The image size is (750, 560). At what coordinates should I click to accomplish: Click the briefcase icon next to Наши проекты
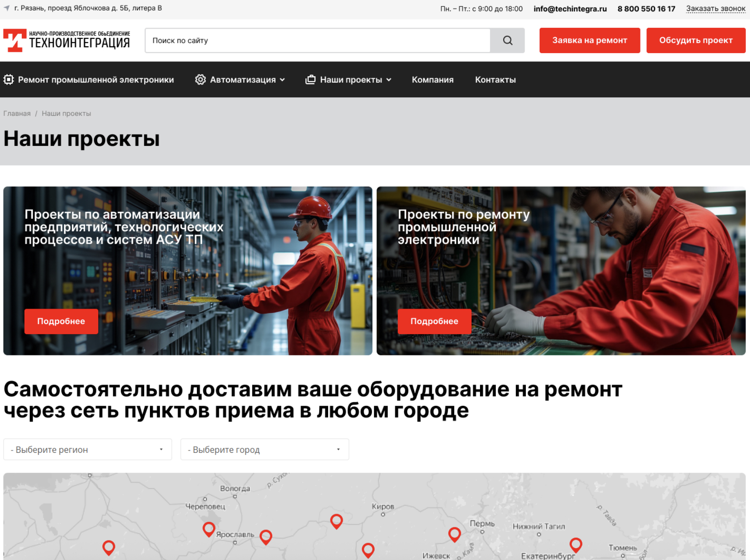click(x=310, y=80)
